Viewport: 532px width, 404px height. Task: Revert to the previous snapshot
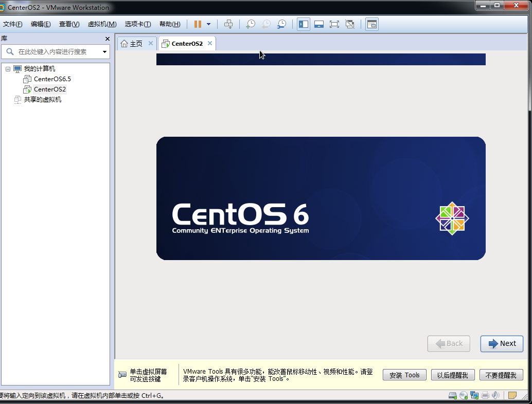point(267,24)
